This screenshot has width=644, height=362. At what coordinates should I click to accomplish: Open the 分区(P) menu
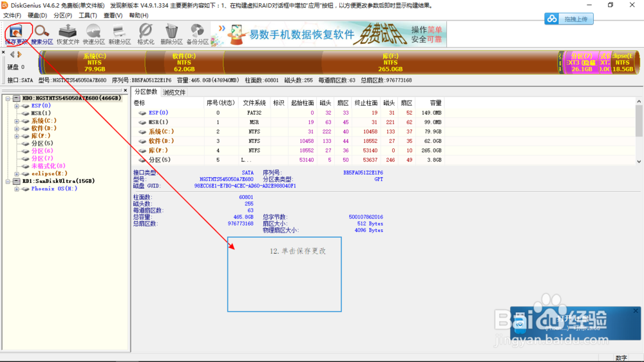click(63, 15)
